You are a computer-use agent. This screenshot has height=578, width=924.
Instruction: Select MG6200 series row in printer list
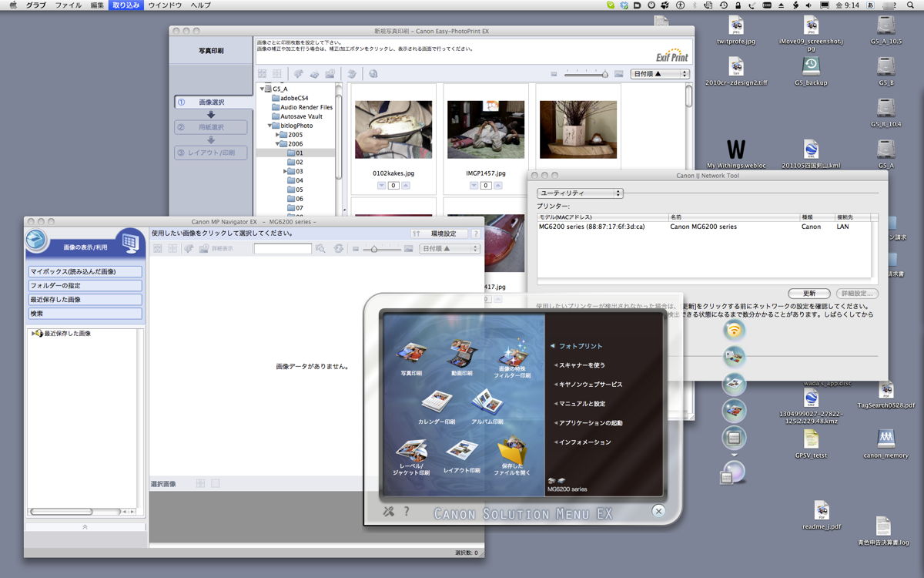coord(704,227)
